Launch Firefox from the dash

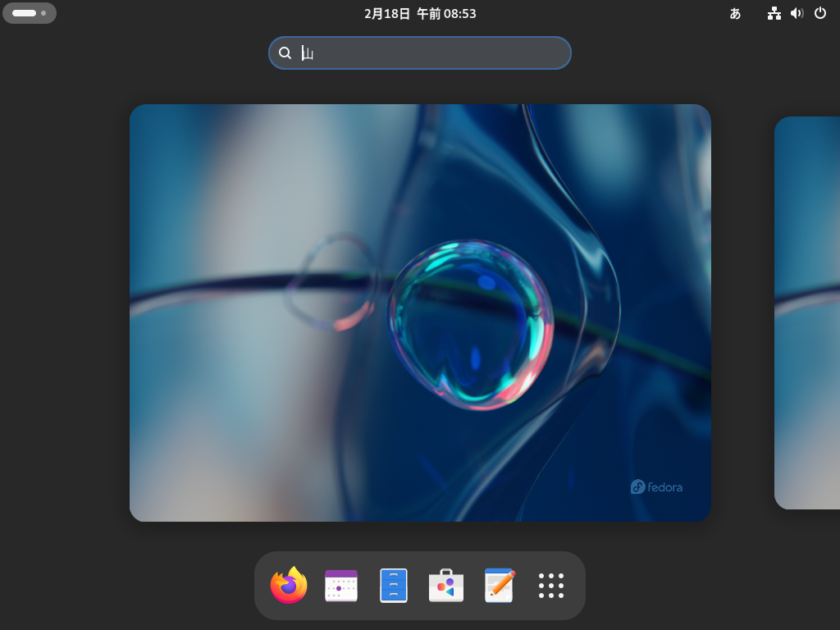(289, 585)
